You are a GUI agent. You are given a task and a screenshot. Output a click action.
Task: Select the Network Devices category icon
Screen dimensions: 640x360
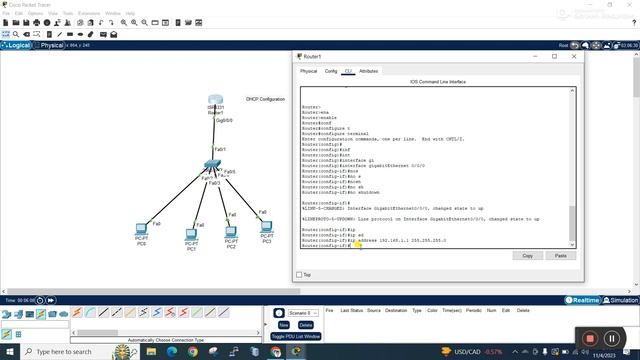(x=7, y=314)
